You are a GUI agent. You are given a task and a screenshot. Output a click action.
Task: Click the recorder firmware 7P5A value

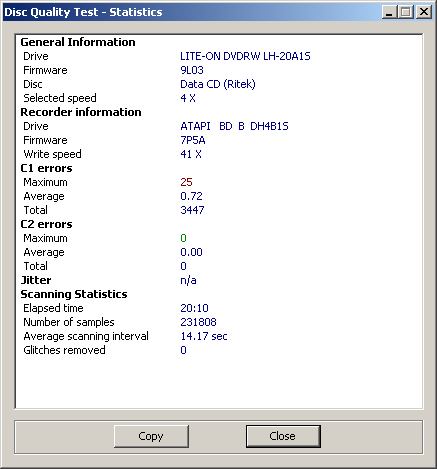coord(193,140)
